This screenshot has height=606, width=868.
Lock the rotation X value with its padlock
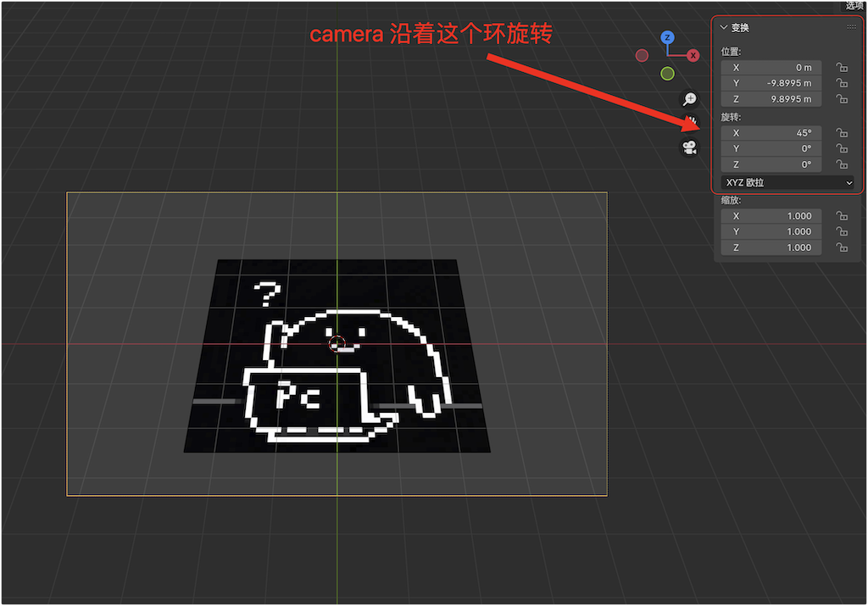[x=841, y=132]
